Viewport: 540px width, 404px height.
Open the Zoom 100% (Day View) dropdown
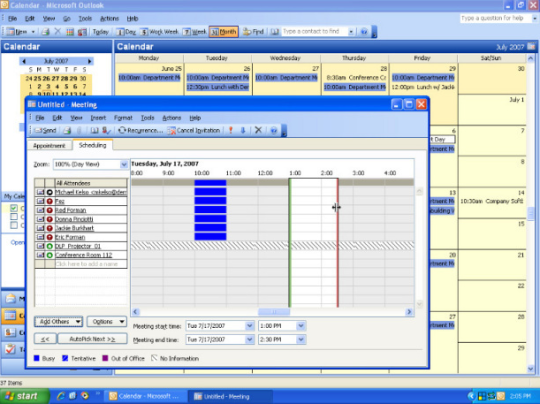tap(124, 164)
